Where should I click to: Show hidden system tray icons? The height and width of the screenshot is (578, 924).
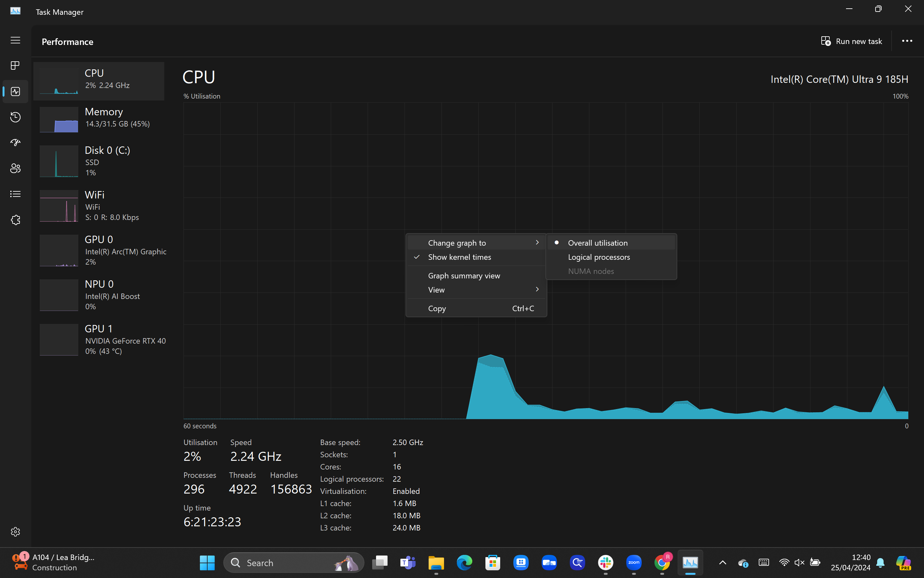coord(723,563)
